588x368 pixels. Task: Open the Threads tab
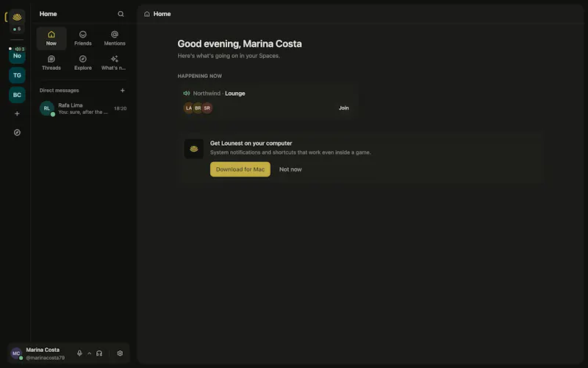51,63
